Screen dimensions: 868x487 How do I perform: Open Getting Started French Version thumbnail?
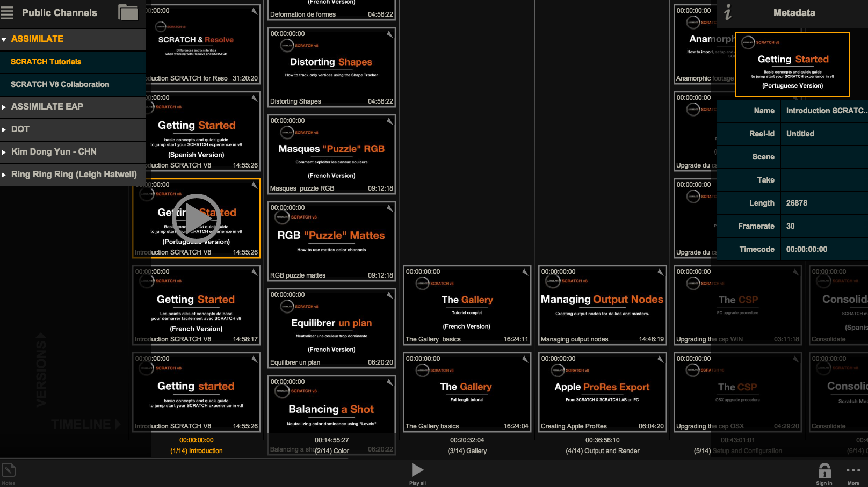197,306
